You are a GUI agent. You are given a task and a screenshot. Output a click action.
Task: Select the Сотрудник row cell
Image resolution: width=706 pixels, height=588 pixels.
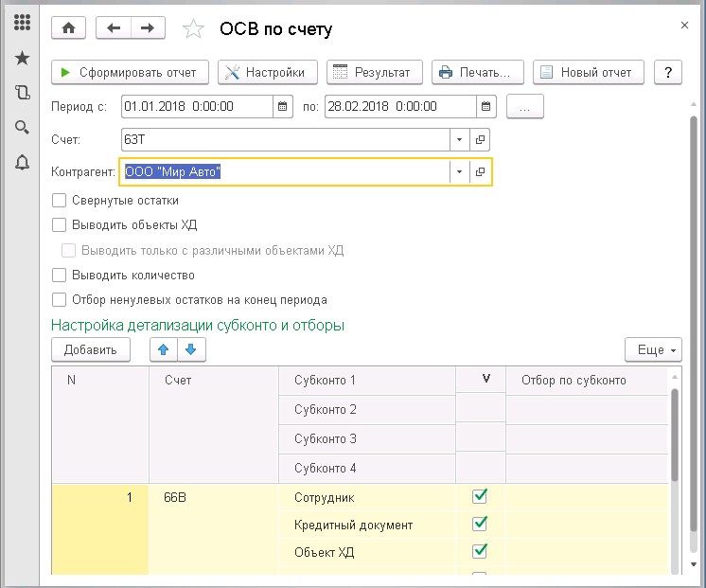coord(367,497)
